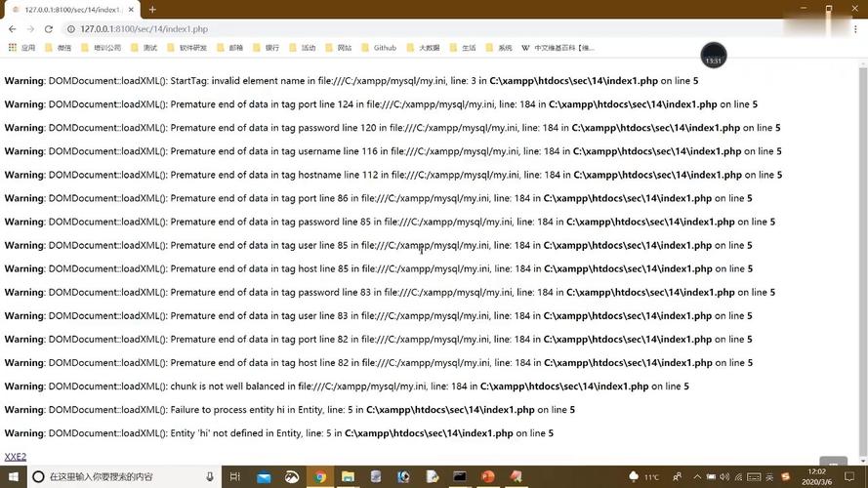The height and width of the screenshot is (488, 868).
Task: Expand the 软件研发 bookmark folder
Action: (x=186, y=47)
